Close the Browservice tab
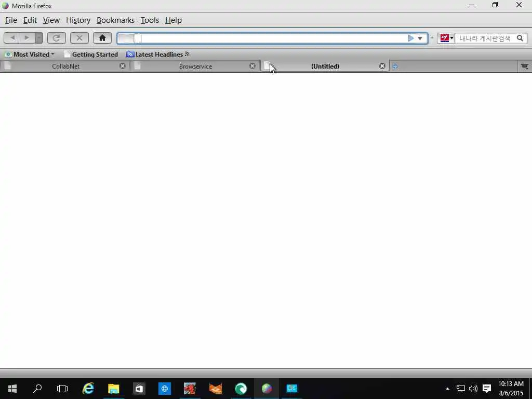 (x=252, y=66)
